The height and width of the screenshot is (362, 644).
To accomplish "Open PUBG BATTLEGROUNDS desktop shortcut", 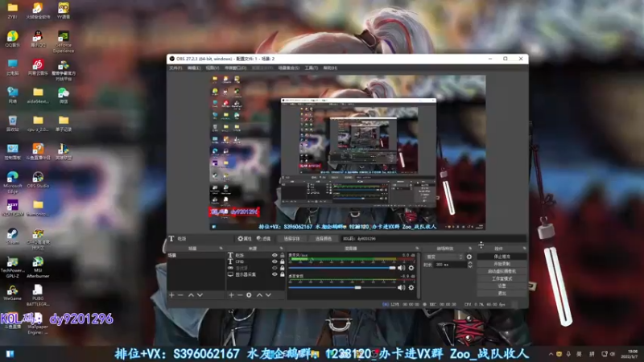I will pos(38,295).
